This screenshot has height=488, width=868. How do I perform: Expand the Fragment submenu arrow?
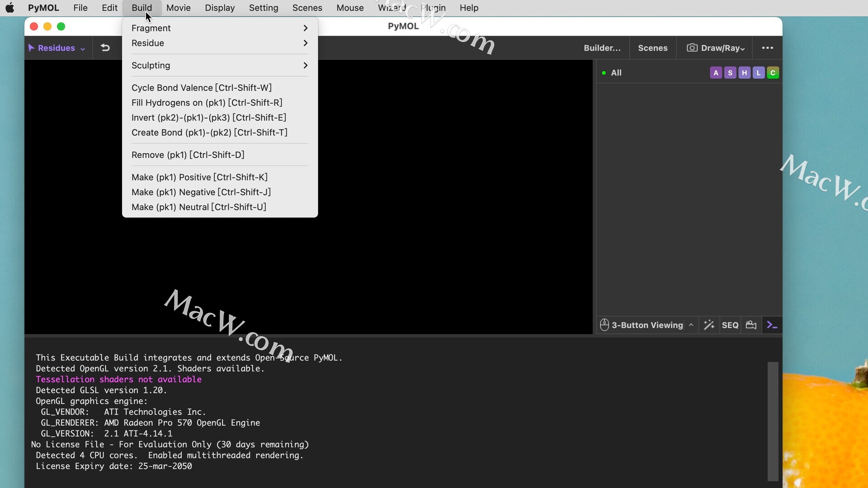(306, 28)
